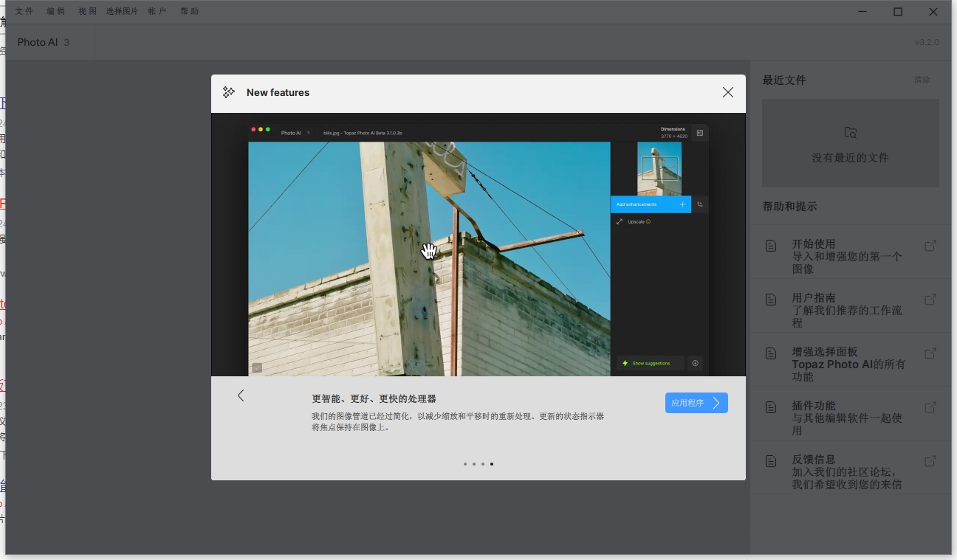Open the 帮助 menu

pos(190,11)
